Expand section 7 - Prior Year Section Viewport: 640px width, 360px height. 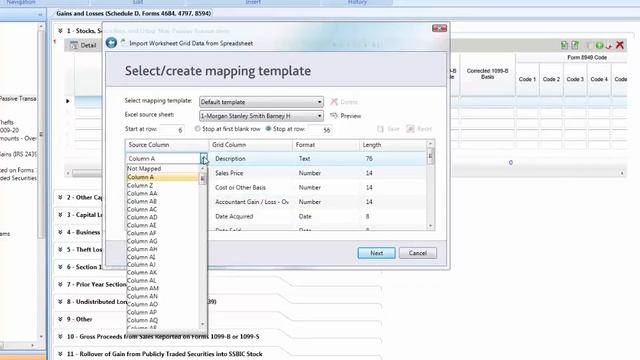tap(60, 284)
